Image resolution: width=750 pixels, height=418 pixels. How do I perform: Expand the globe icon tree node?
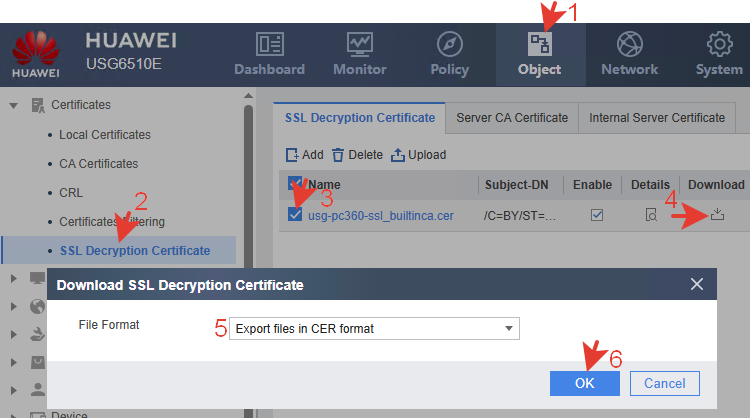click(13, 306)
